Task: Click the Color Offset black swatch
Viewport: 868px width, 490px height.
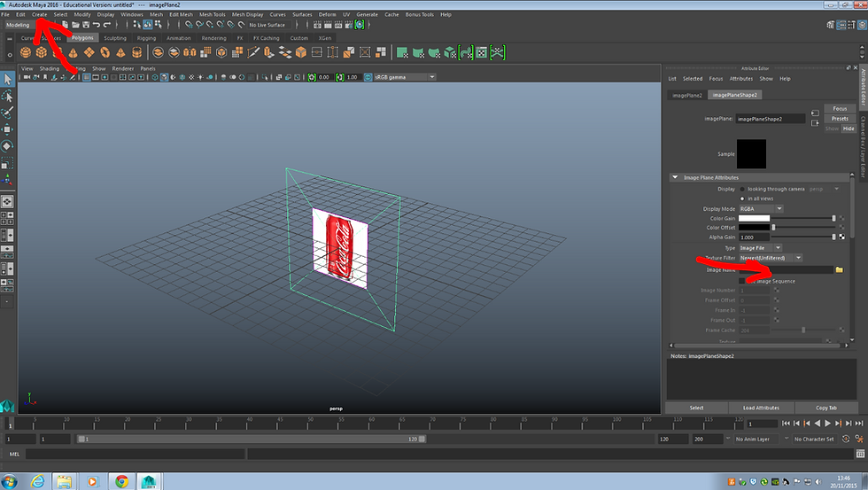Action: pos(754,228)
